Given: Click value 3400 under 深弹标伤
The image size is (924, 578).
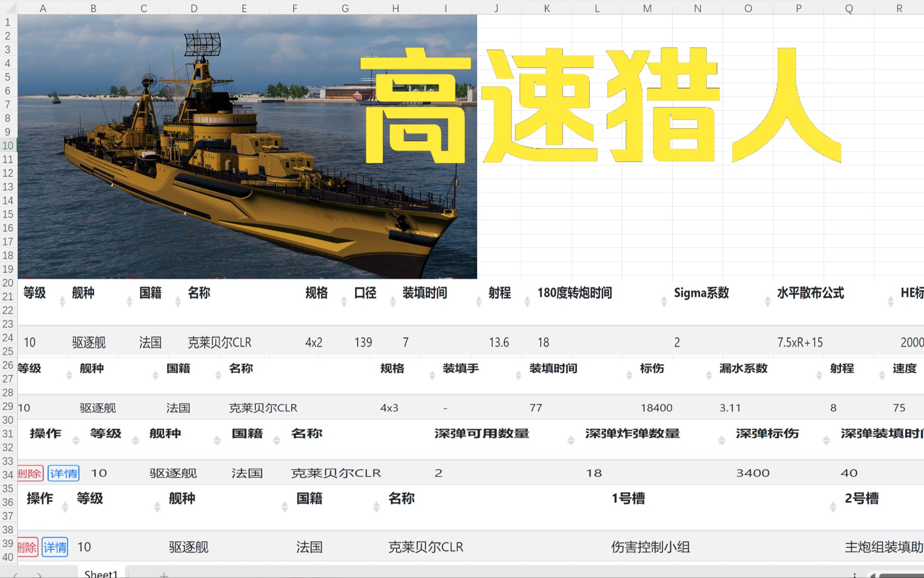Looking at the screenshot, I should tap(753, 473).
